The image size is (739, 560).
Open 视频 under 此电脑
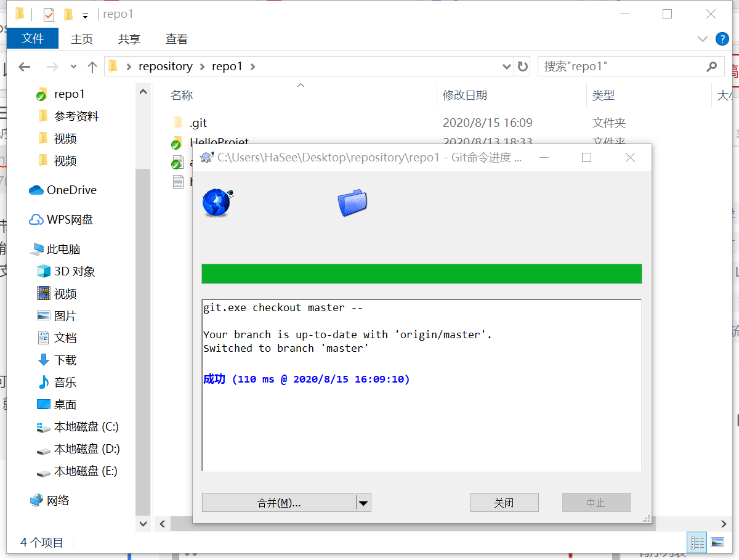(65, 293)
